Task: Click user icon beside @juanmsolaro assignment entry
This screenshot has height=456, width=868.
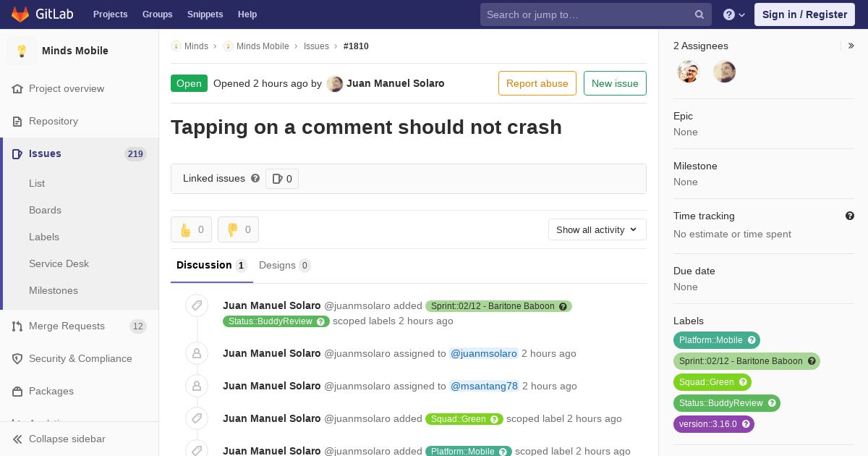Action: [197, 353]
